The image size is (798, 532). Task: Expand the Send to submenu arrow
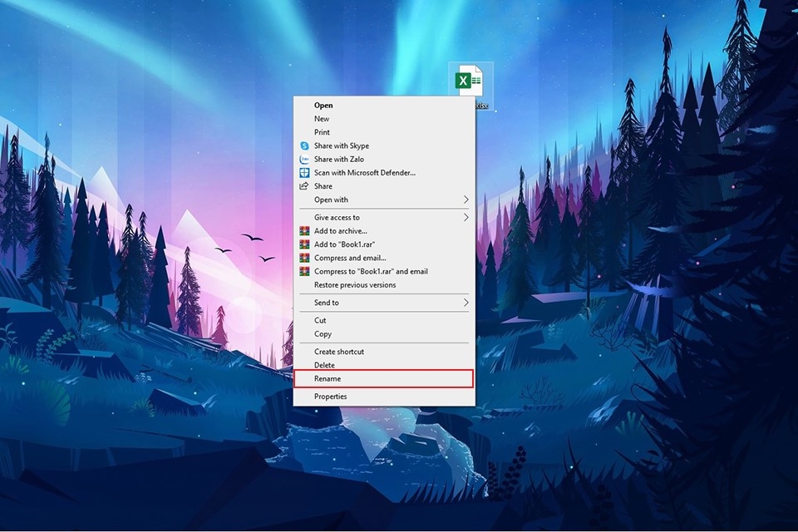tap(465, 303)
